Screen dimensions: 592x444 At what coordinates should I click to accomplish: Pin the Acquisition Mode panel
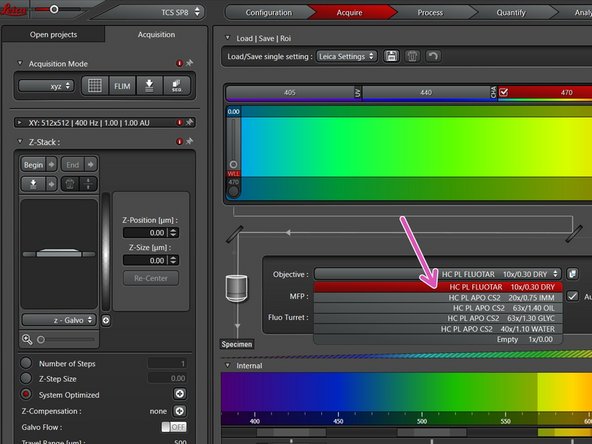point(190,63)
